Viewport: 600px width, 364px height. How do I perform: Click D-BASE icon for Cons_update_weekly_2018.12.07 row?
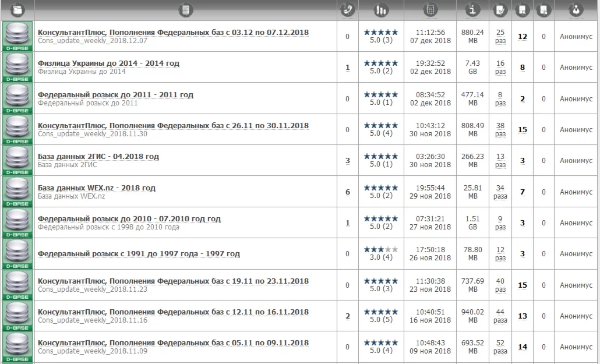[17, 36]
